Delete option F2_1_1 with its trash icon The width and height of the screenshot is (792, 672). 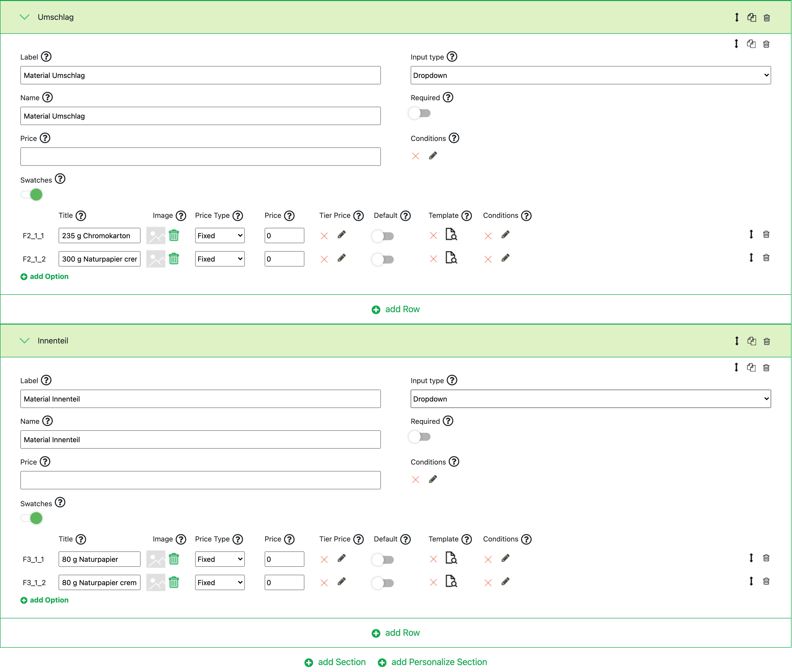pyautogui.click(x=766, y=235)
